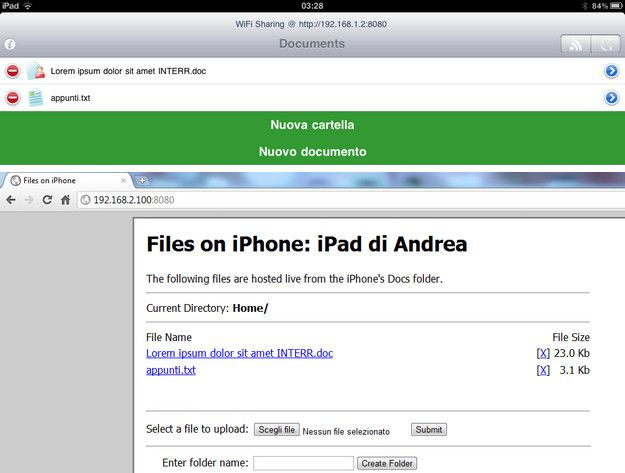The height and width of the screenshot is (473, 625).
Task: Reload the browser page
Action: click(x=47, y=200)
